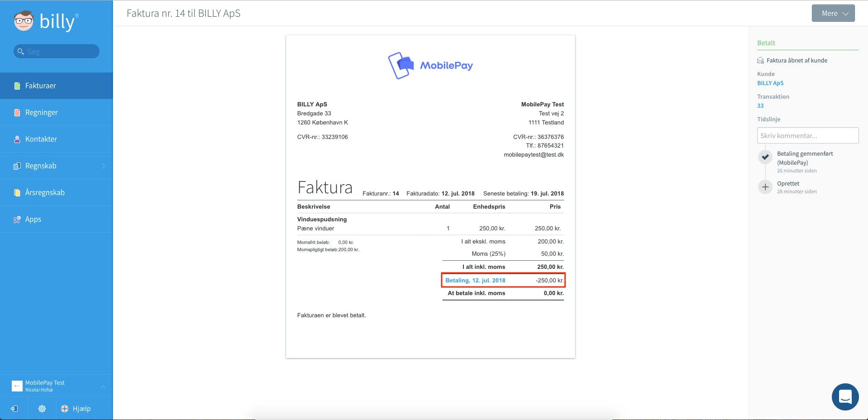Expand the MobilePay Test account switcher chevron
The width and height of the screenshot is (868, 420).
tap(103, 387)
